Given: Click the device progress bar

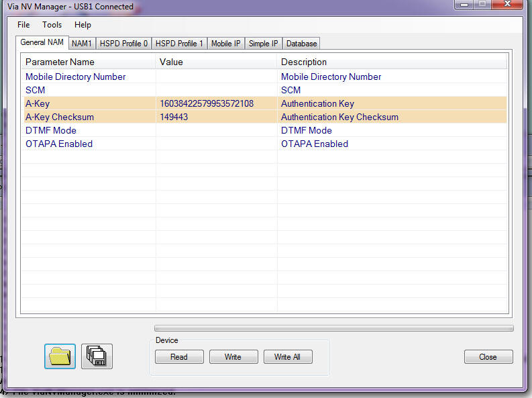Looking at the screenshot, I should pos(334,328).
